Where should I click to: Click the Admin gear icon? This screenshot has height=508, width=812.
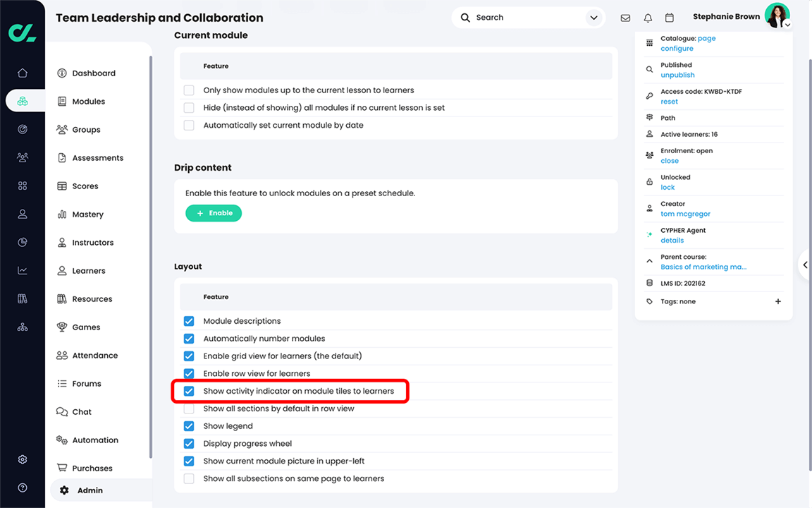tap(64, 490)
